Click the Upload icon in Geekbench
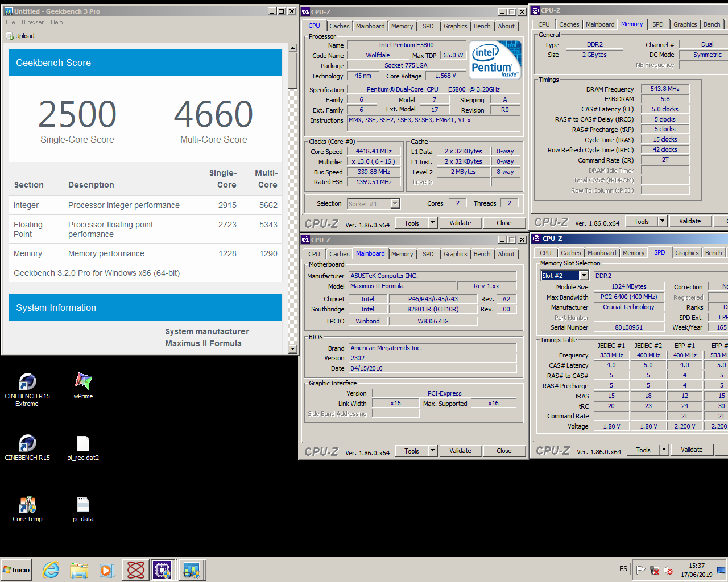Image resolution: width=728 pixels, height=582 pixels. tap(10, 36)
